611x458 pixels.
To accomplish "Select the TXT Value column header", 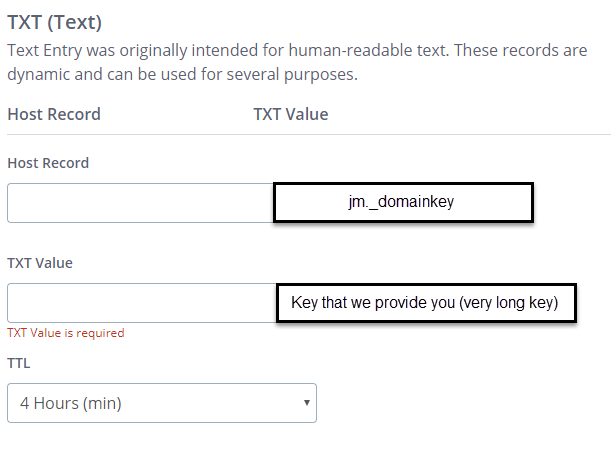I will (291, 114).
